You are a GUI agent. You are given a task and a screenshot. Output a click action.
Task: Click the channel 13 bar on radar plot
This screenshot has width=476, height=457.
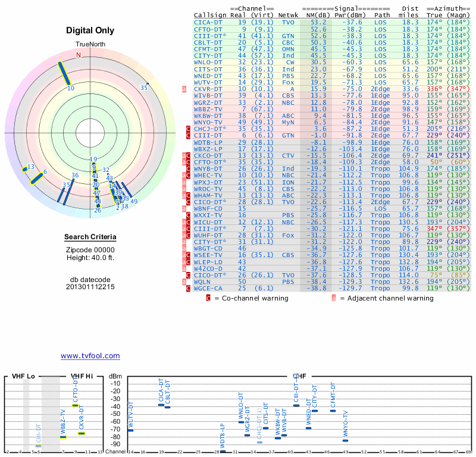(x=26, y=169)
